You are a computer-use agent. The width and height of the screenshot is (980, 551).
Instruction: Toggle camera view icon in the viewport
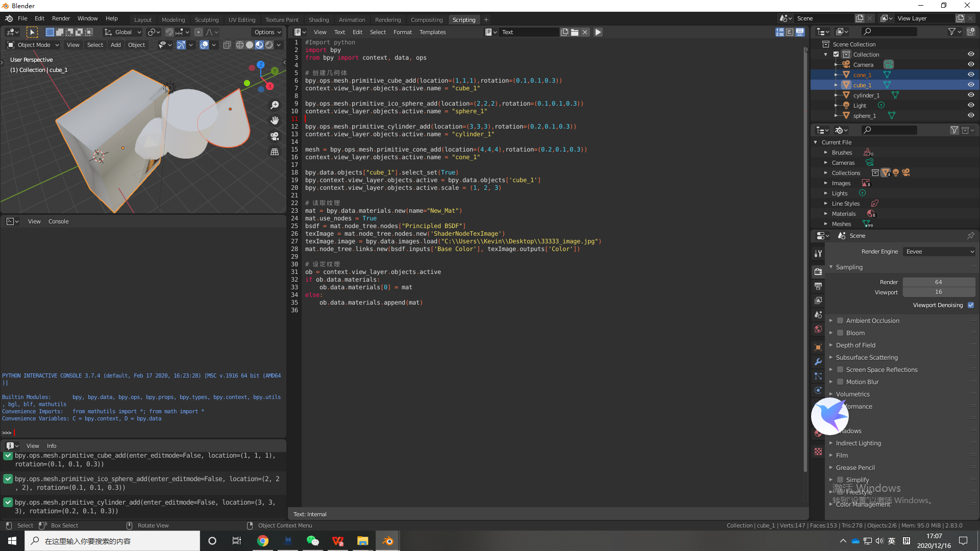pyautogui.click(x=275, y=136)
